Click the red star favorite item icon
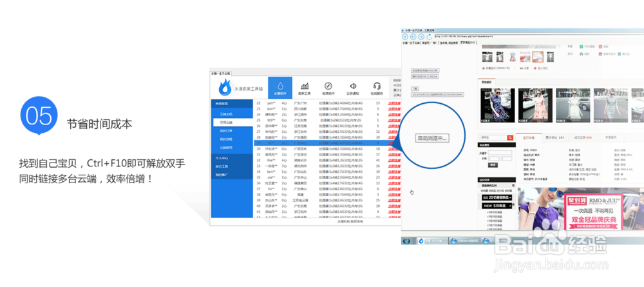Screen dimensions: 644x287 [483, 68]
